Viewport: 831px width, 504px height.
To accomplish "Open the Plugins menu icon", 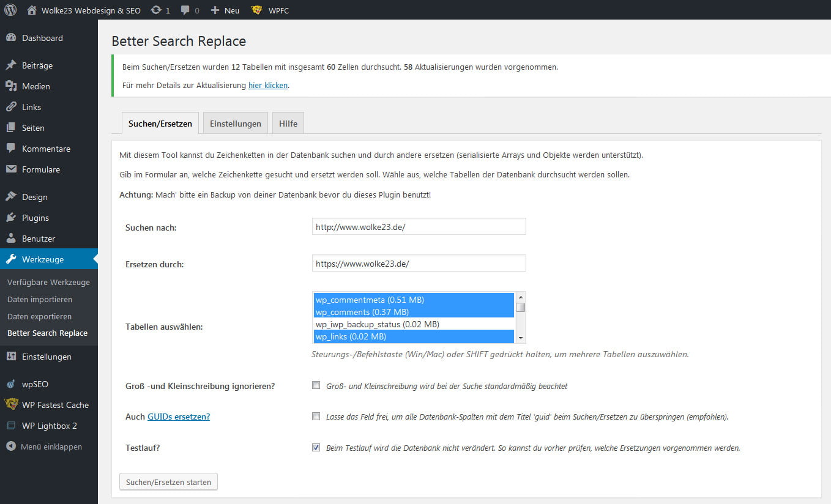I will [x=11, y=218].
